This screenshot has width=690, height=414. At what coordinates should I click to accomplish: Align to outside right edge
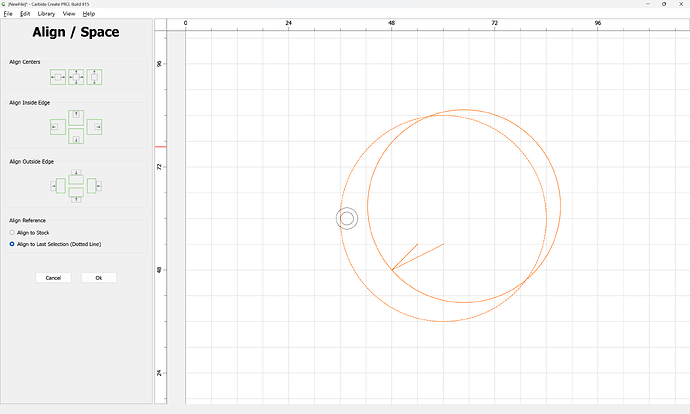[94, 186]
